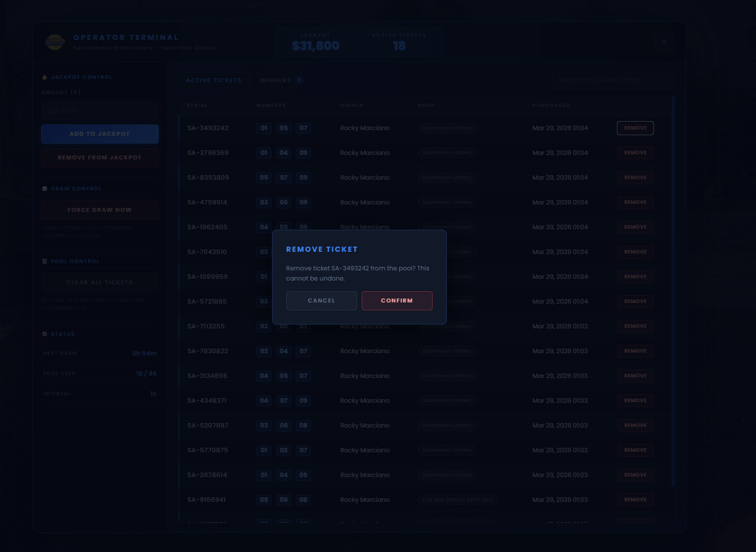The height and width of the screenshot is (552, 756).
Task: Click the Clear All Tickets button
Action: pos(100,283)
